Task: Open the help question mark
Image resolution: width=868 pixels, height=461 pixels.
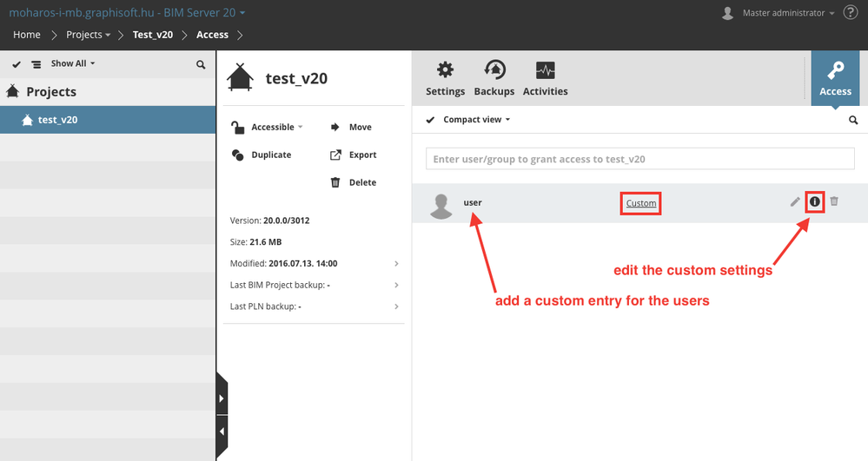Action: point(851,12)
